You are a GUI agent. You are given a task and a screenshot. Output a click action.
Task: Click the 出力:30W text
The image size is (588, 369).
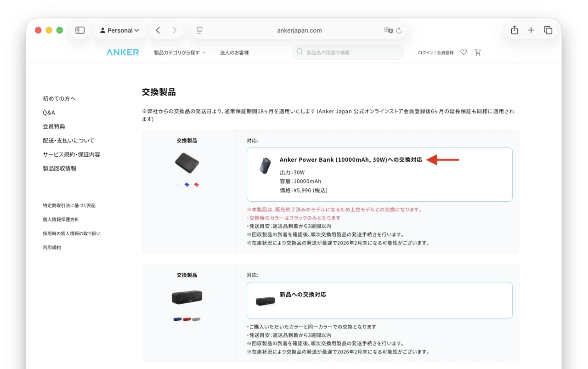[292, 172]
